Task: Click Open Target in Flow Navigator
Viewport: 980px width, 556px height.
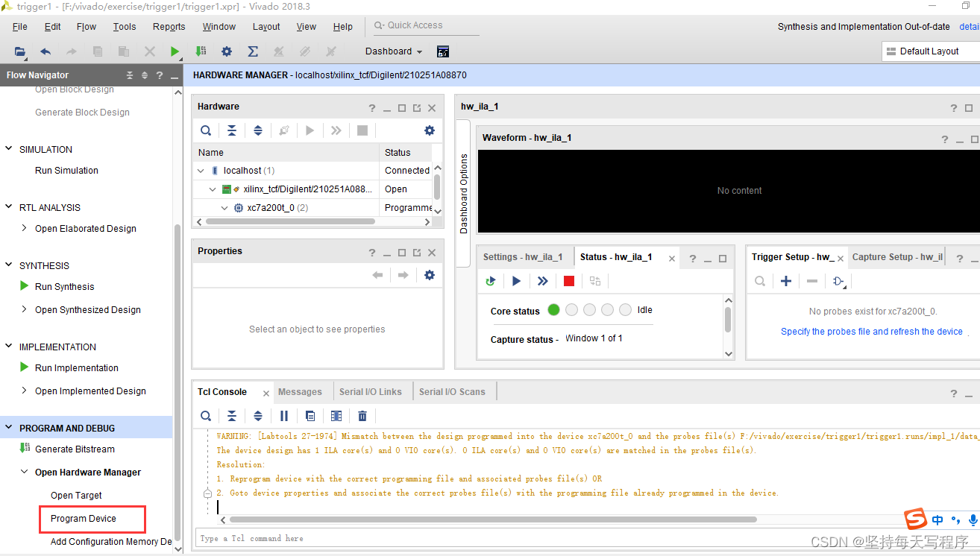Action: 76,496
